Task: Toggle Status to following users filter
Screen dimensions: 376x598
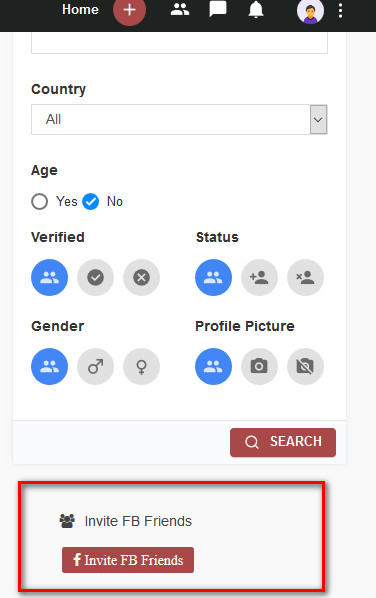Action: (x=259, y=277)
